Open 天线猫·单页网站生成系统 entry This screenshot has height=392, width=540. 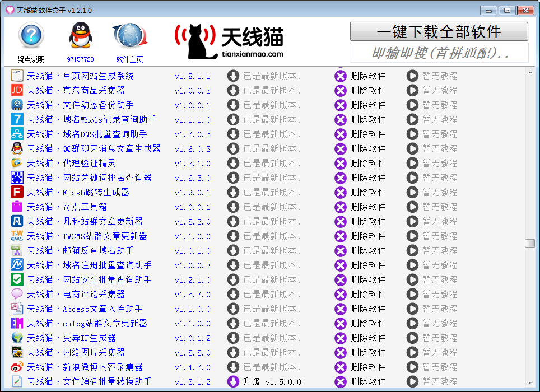tap(80, 76)
